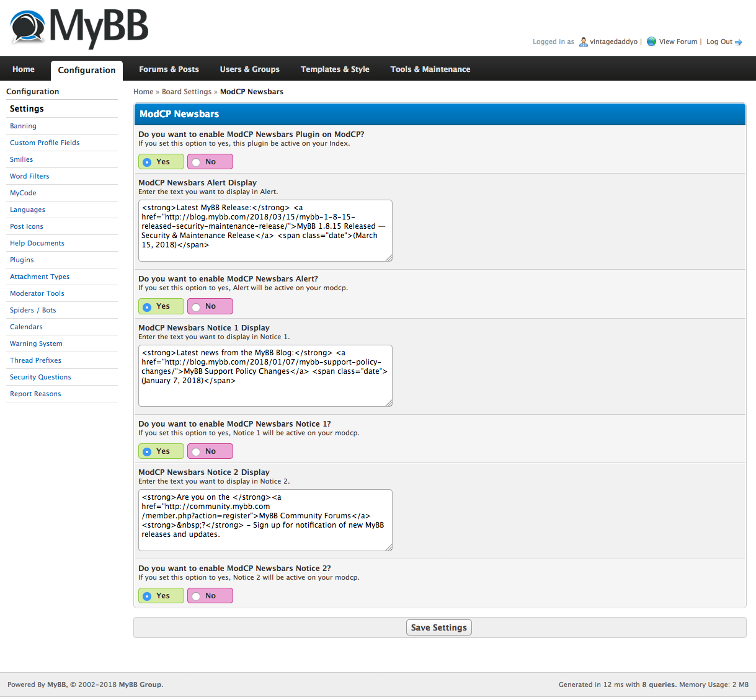Open Security Questions in the sidebar

pos(40,377)
